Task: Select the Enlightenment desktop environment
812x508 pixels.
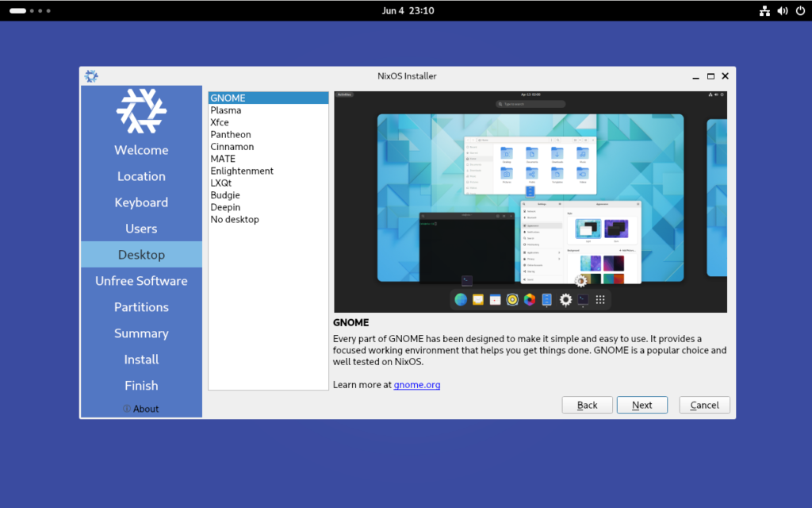Action: [x=242, y=170]
